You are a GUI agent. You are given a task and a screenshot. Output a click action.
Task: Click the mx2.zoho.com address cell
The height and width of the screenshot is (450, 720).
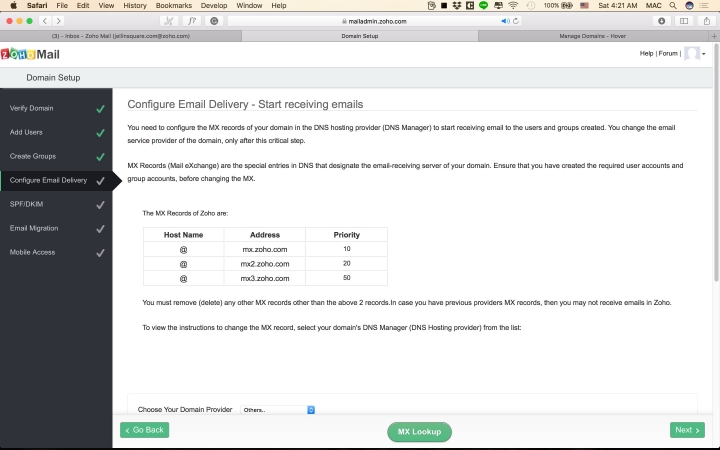pyautogui.click(x=264, y=264)
